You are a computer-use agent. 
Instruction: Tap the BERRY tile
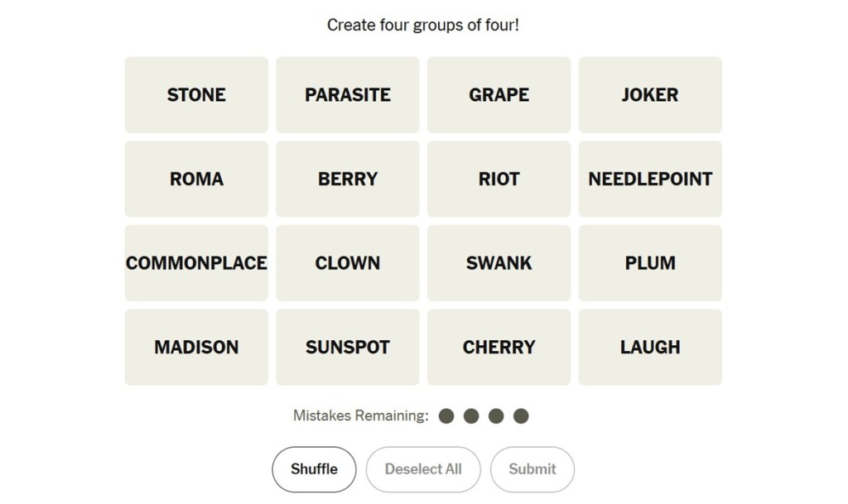pos(348,179)
